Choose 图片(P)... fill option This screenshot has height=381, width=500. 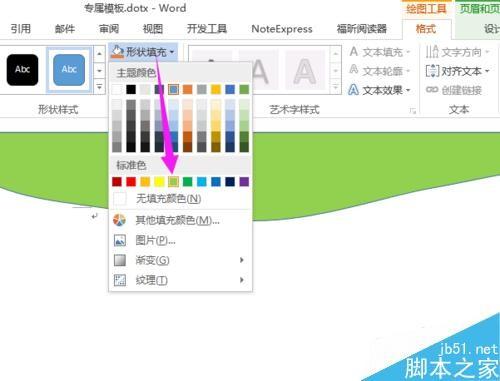180,240
